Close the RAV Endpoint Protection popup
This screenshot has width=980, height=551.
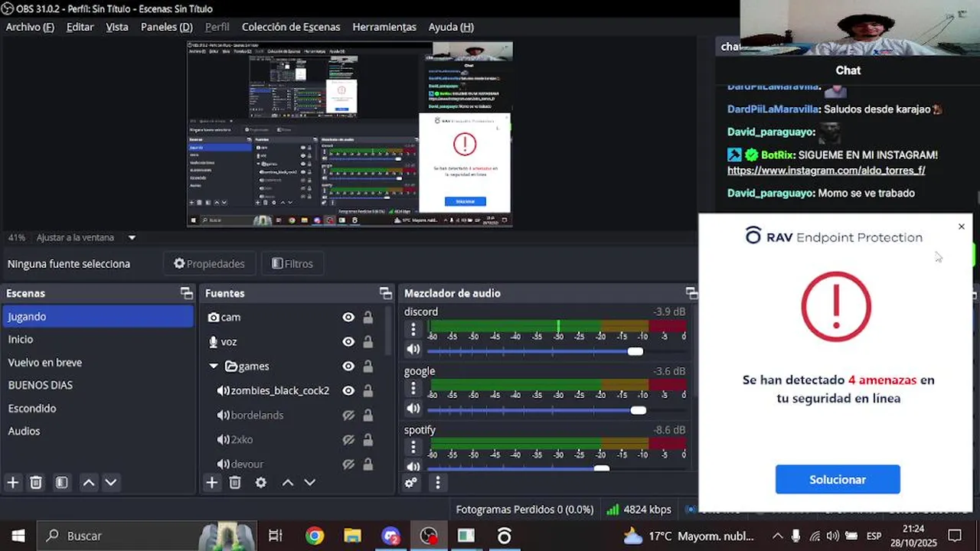[962, 227]
